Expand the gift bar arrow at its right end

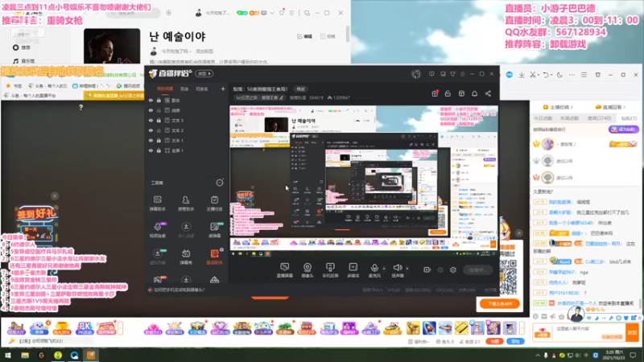pos(522,328)
